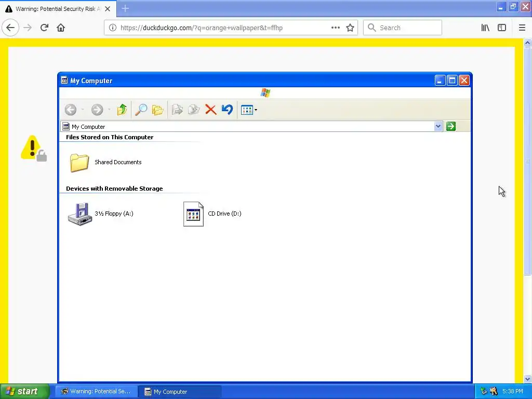Open a new Firefox tab

[x=125, y=8]
